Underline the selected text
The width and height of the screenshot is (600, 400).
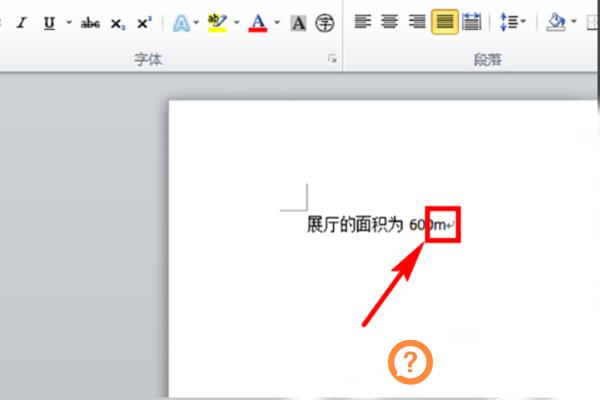click(49, 23)
